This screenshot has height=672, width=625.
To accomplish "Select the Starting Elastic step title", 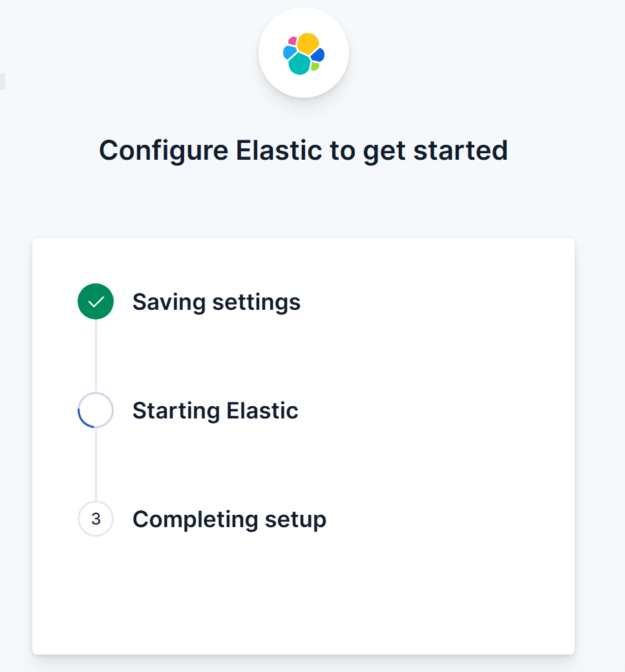I will pos(215,411).
